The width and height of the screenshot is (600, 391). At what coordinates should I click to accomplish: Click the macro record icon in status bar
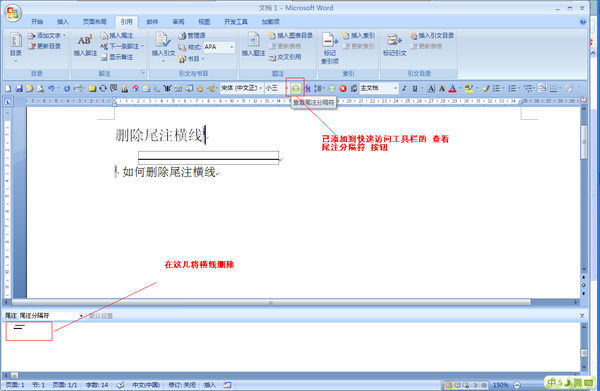[x=227, y=385]
